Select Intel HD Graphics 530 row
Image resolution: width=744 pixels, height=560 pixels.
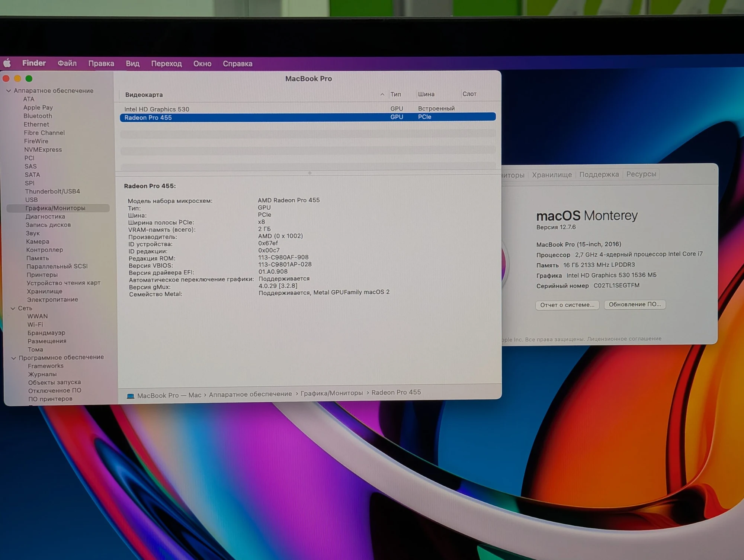[x=308, y=109]
